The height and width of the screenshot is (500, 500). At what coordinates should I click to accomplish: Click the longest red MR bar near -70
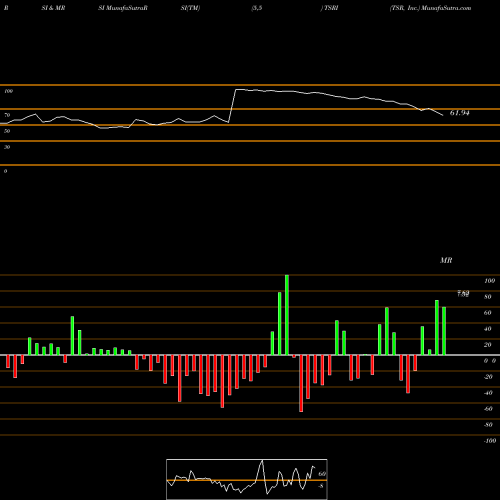point(301,383)
